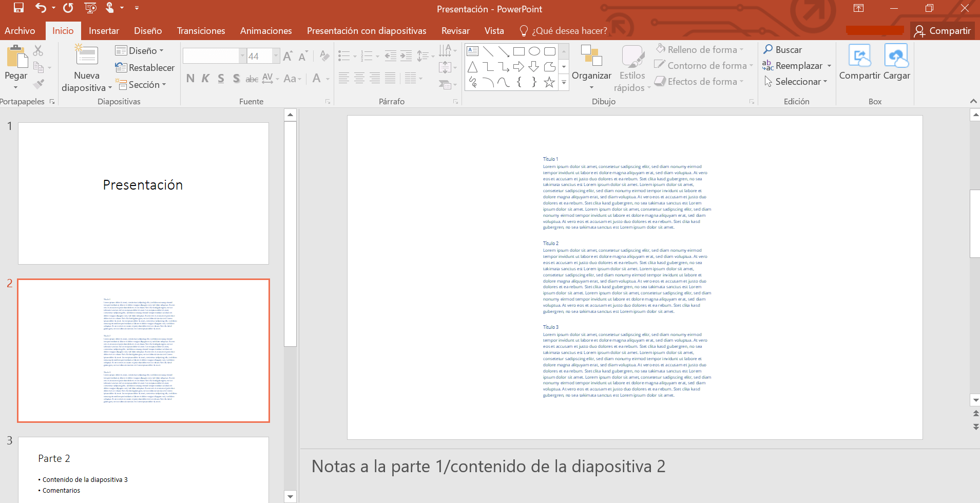The image size is (980, 503).
Task: Open font size dropdown showing 44
Action: click(x=276, y=55)
